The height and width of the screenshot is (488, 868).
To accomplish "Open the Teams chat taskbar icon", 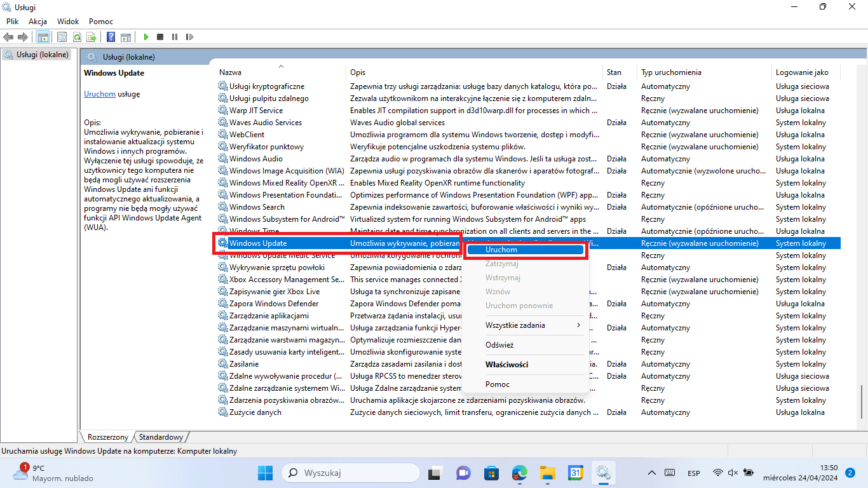I will coord(463,473).
